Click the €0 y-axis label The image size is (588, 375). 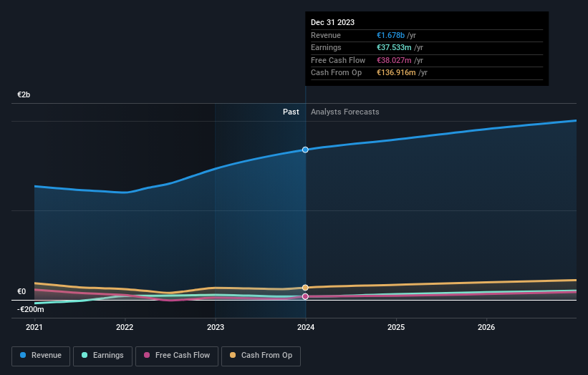point(21,291)
